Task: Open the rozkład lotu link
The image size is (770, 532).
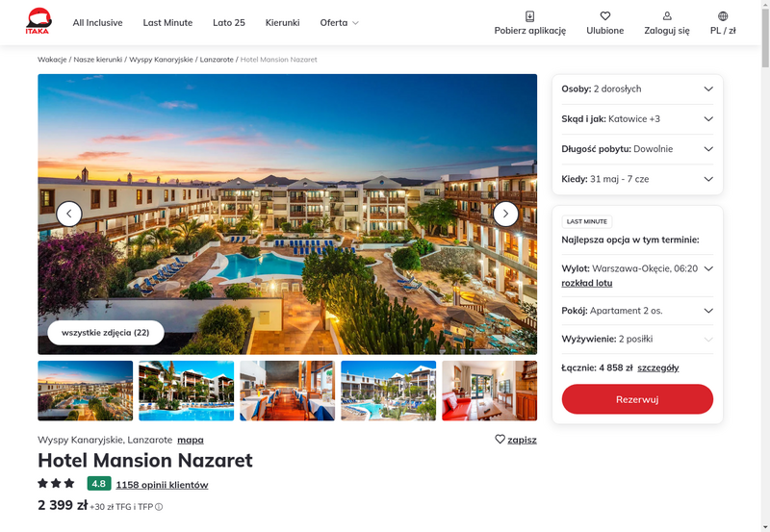Action: coord(587,283)
